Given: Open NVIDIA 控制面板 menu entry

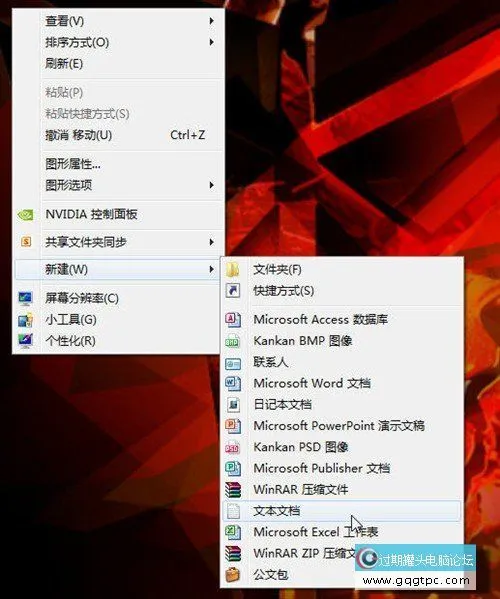Looking at the screenshot, I should click(x=118, y=215).
